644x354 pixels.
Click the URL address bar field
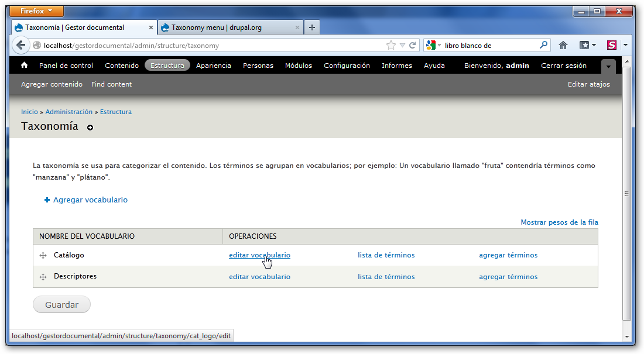click(x=211, y=45)
